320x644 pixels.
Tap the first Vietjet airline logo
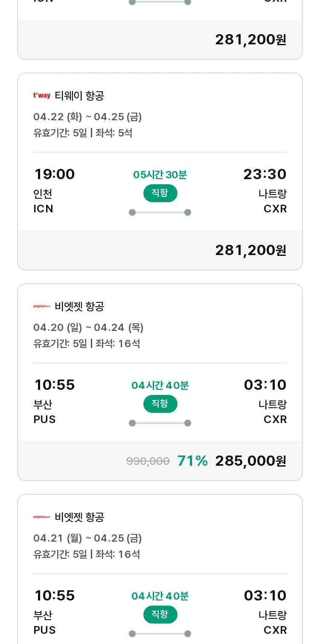(42, 306)
